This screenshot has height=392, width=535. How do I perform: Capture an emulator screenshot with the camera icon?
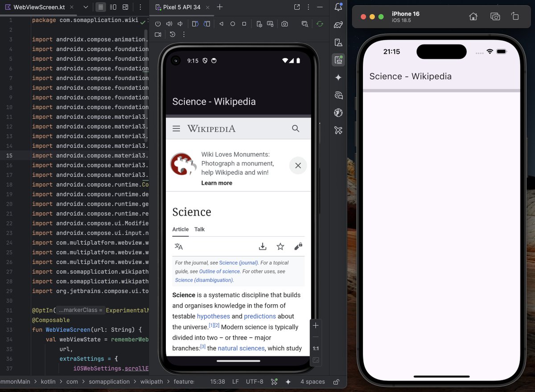(x=285, y=24)
